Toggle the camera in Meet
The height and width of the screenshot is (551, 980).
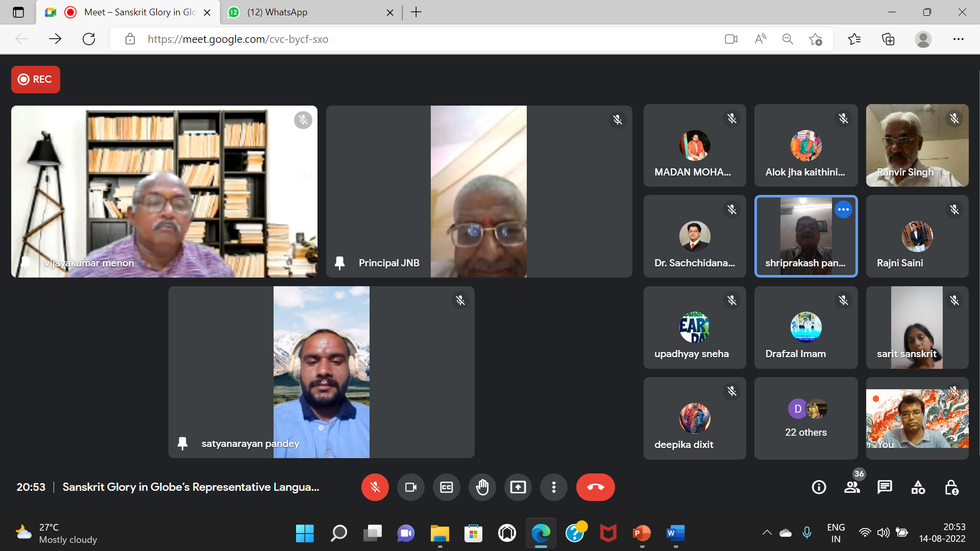pyautogui.click(x=410, y=487)
